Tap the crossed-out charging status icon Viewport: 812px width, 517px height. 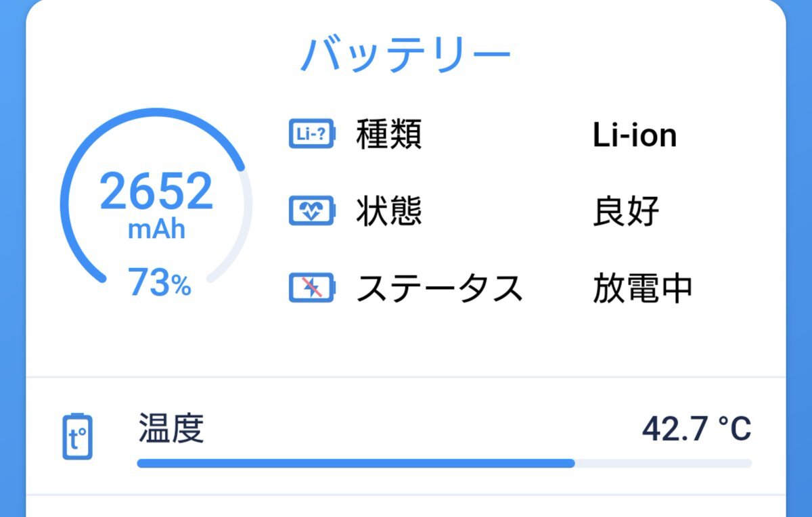point(311,288)
